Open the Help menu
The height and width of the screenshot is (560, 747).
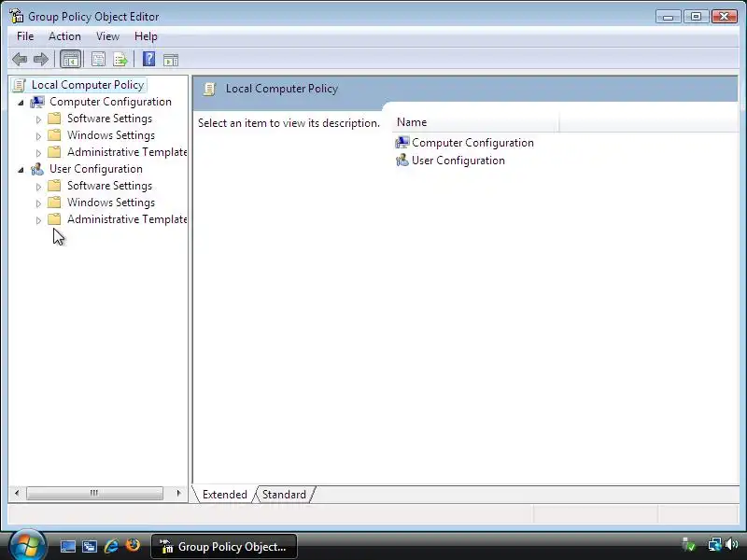(x=146, y=36)
